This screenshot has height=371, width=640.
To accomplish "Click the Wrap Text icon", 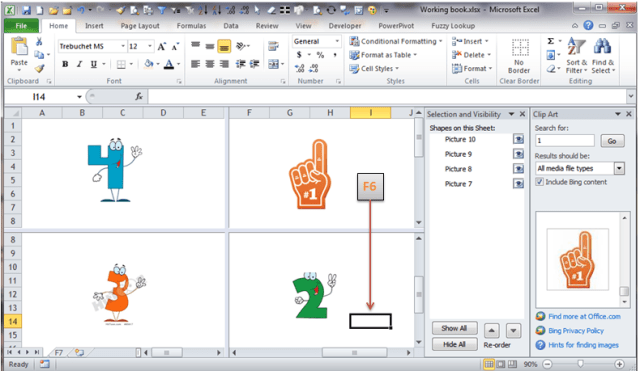I will (x=273, y=46).
